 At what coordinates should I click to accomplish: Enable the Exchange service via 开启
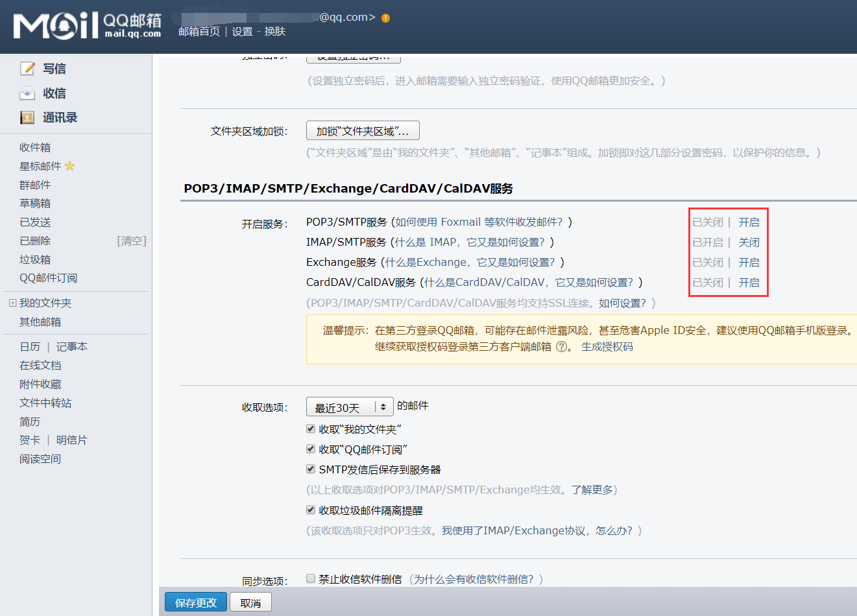coord(749,262)
